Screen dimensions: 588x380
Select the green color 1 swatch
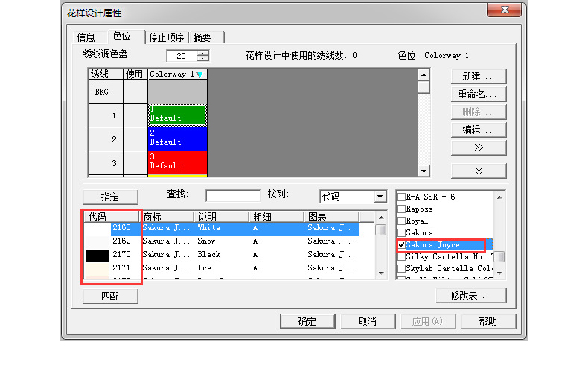[177, 115]
